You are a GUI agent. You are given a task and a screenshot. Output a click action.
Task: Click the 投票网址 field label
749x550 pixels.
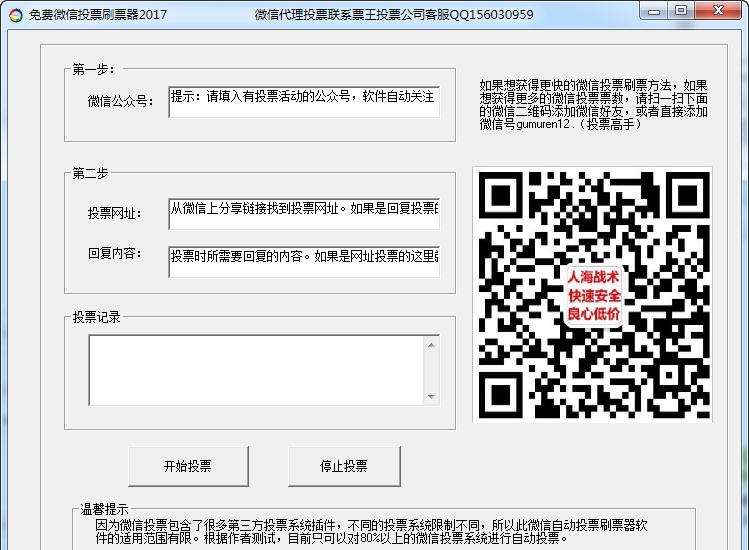pos(115,213)
